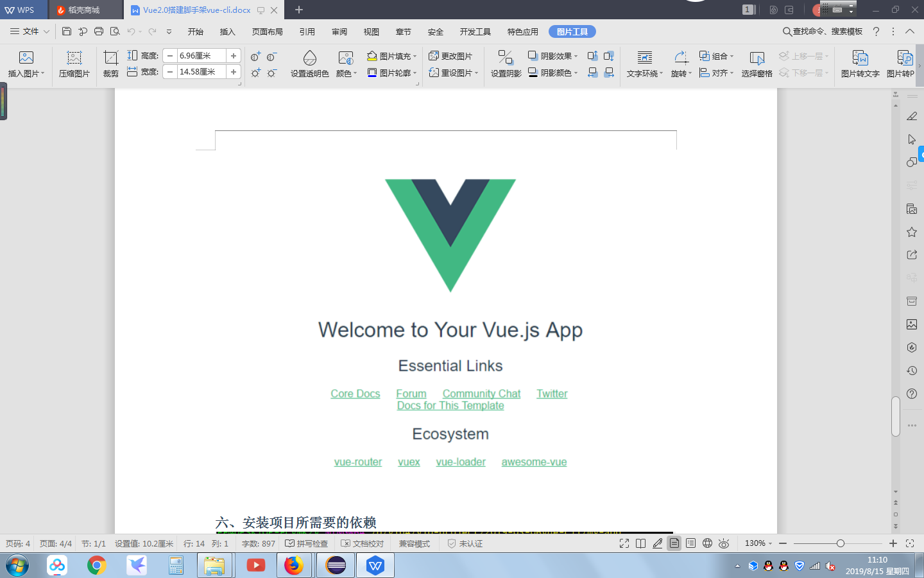924x578 pixels.
Task: Toggle 拼写检查 spell check in the status bar
Action: tap(306, 543)
